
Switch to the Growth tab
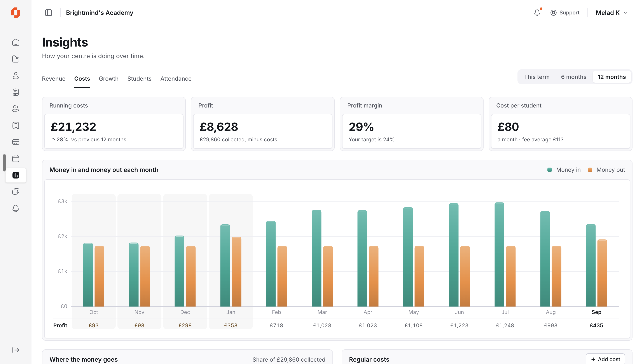coord(108,79)
